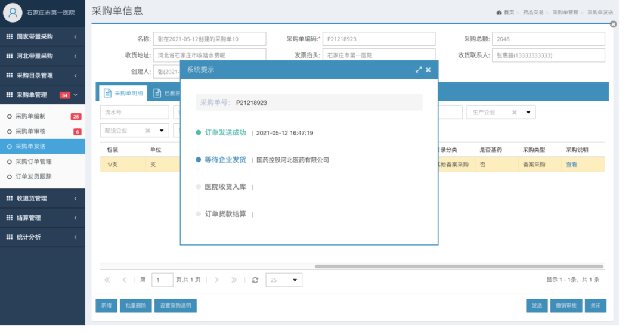Screen dimensions: 644x335
Task: Jump to last page with double-right arrow
Action: point(234,280)
